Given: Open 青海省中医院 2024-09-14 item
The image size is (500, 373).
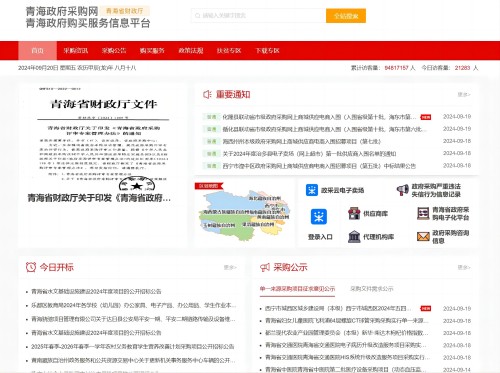Looking at the screenshot, I should tap(346, 369).
